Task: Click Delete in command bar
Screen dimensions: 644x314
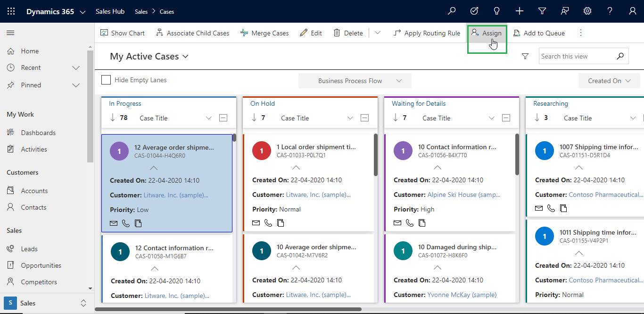Action: pyautogui.click(x=348, y=33)
